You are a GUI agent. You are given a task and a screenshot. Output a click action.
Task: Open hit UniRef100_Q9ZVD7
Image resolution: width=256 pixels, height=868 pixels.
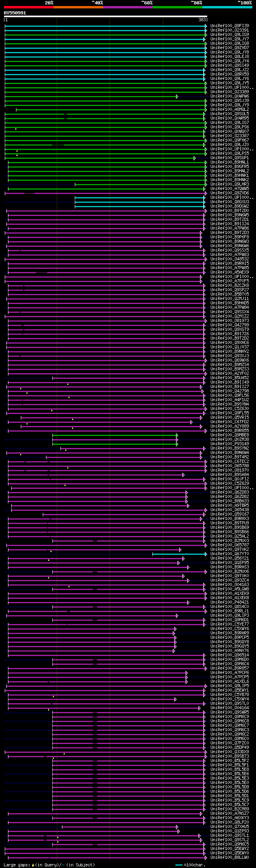(x=230, y=48)
